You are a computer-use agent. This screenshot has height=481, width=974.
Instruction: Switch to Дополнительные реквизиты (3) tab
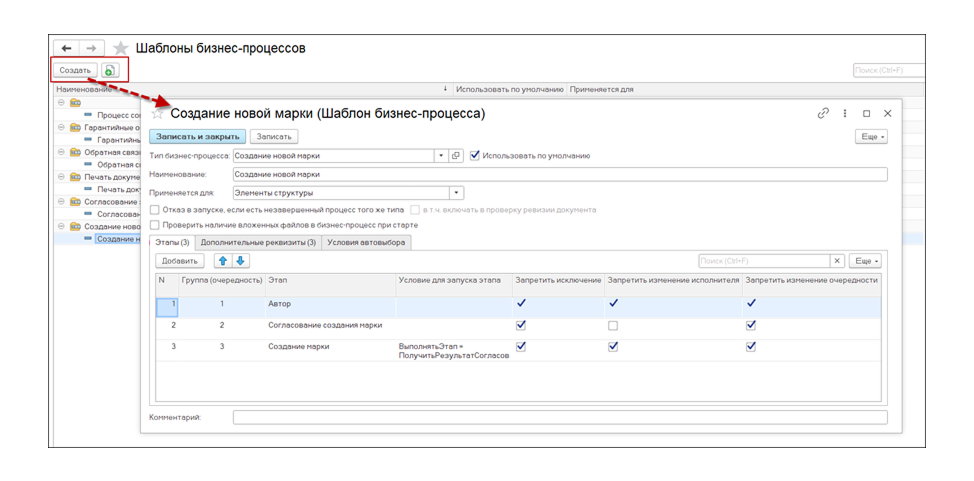pyautogui.click(x=258, y=243)
